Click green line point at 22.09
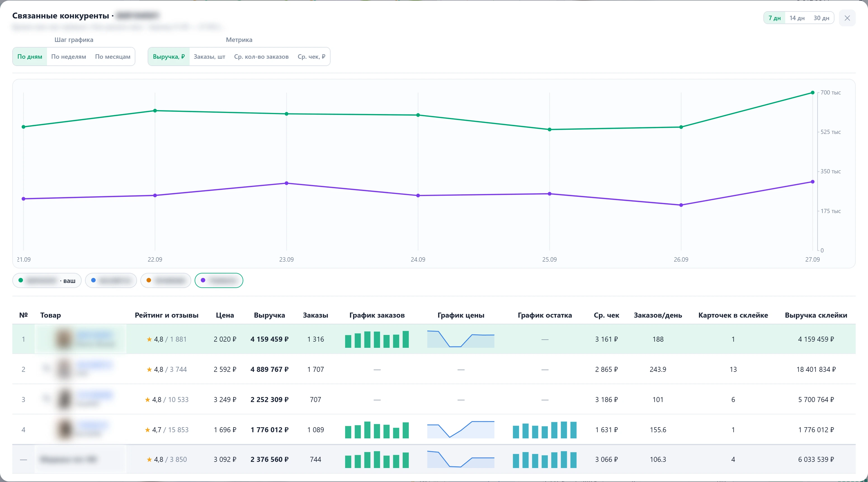The height and width of the screenshot is (482, 868). 155,110
